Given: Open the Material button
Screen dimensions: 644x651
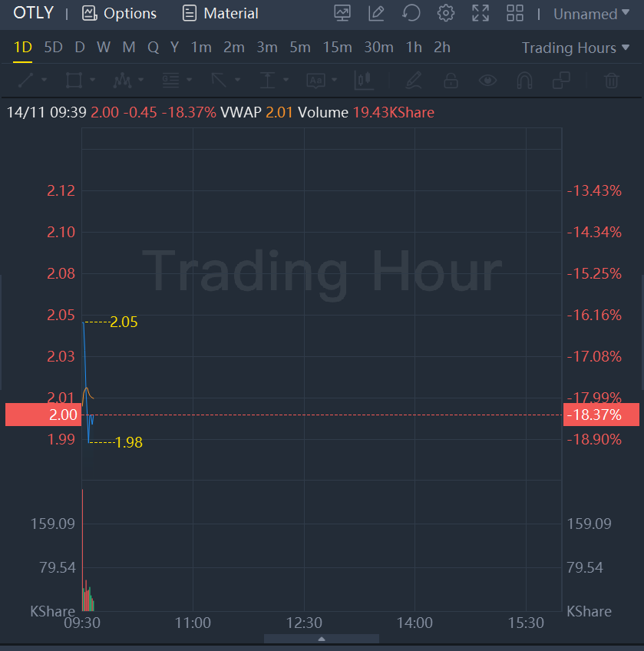Looking at the screenshot, I should point(220,13).
